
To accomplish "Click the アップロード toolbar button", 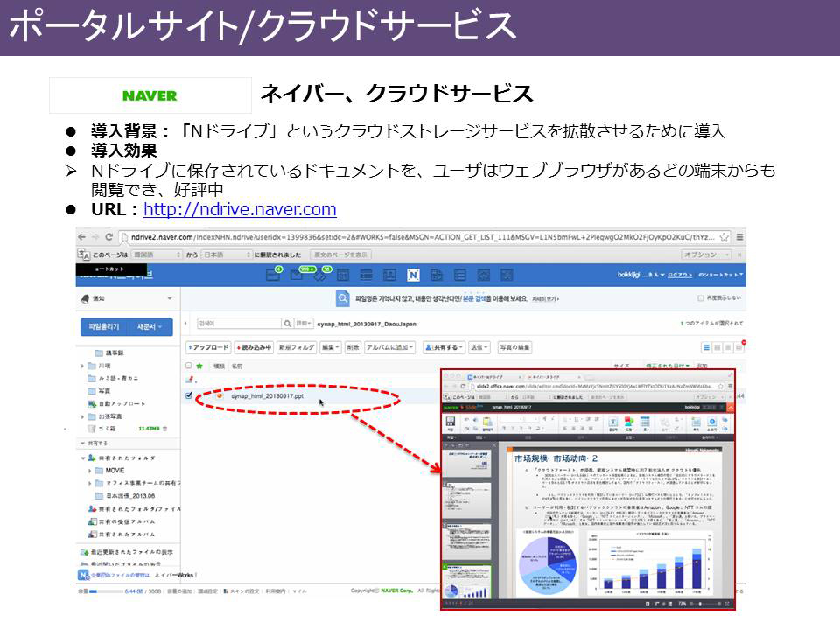I will [208, 347].
